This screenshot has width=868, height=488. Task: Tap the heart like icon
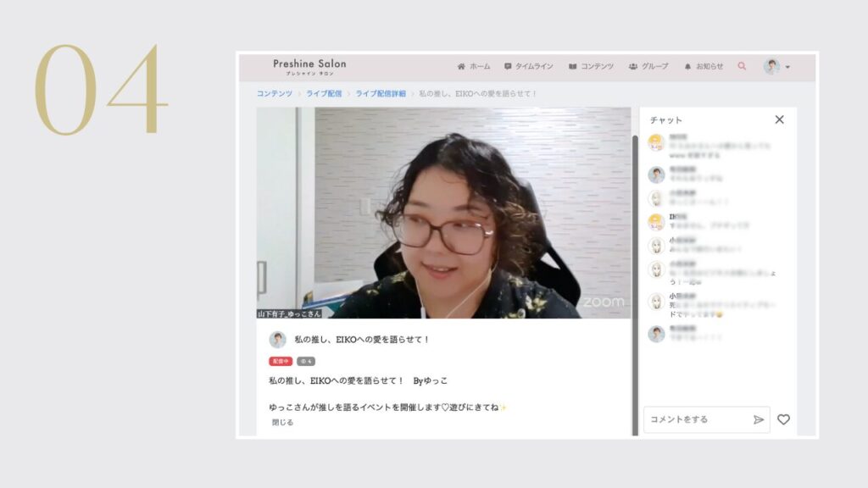tap(783, 419)
